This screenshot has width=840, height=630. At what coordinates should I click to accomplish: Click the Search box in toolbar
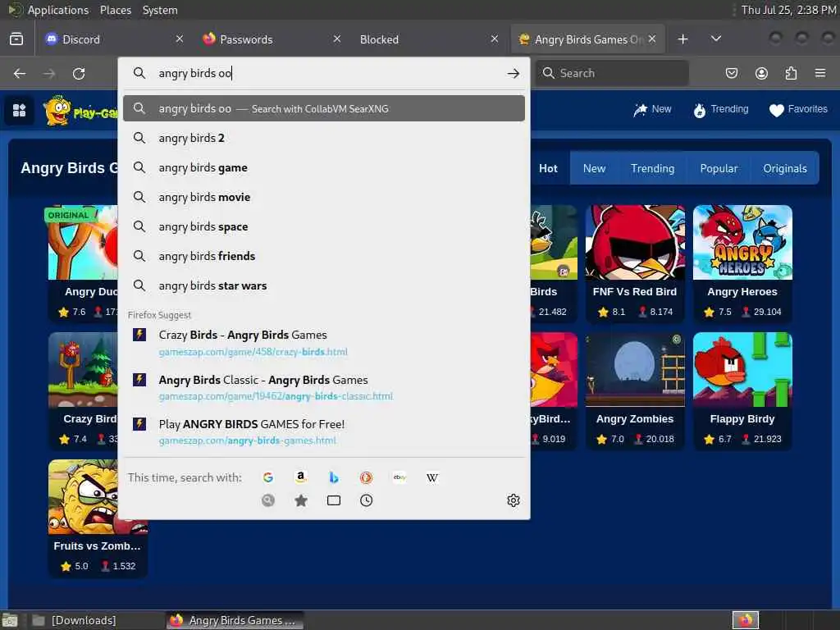pos(612,73)
